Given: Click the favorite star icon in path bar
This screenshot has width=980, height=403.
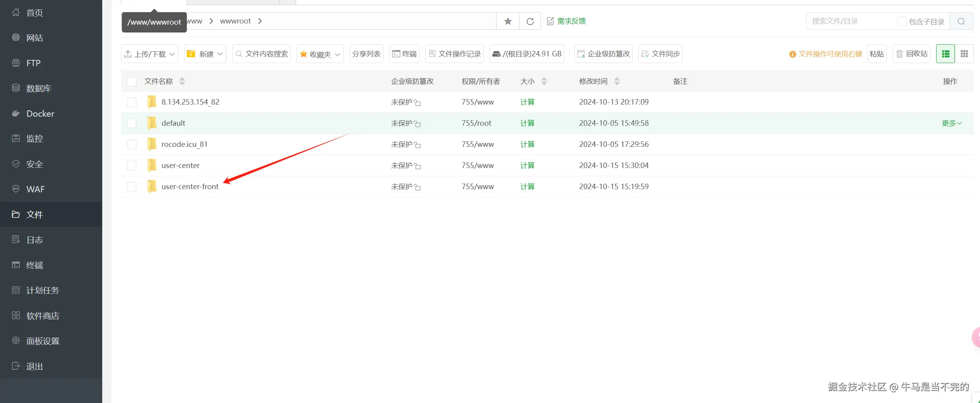Looking at the screenshot, I should (x=508, y=21).
